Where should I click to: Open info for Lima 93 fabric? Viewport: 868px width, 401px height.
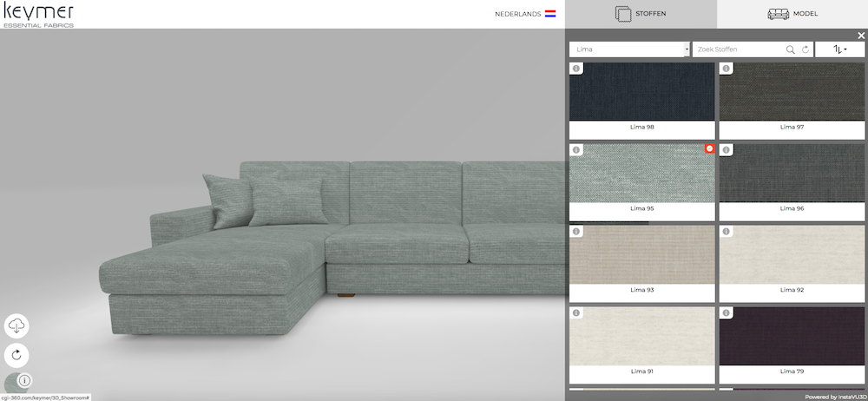[576, 232]
